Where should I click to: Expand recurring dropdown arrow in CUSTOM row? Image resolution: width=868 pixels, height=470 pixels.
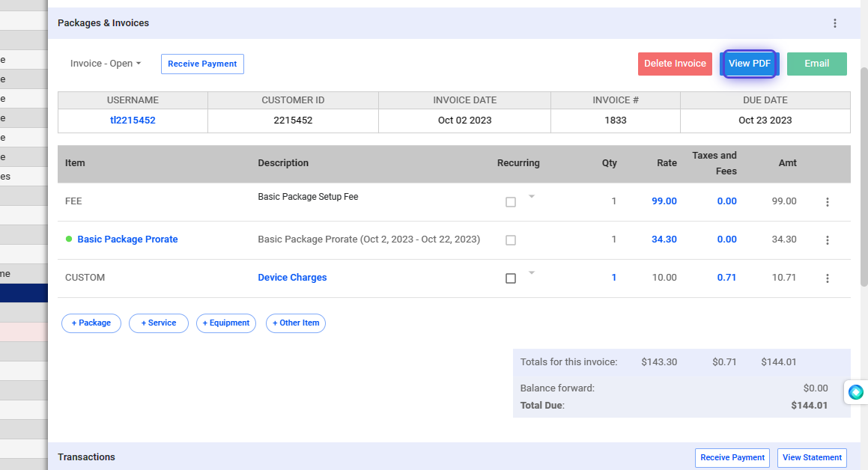532,272
